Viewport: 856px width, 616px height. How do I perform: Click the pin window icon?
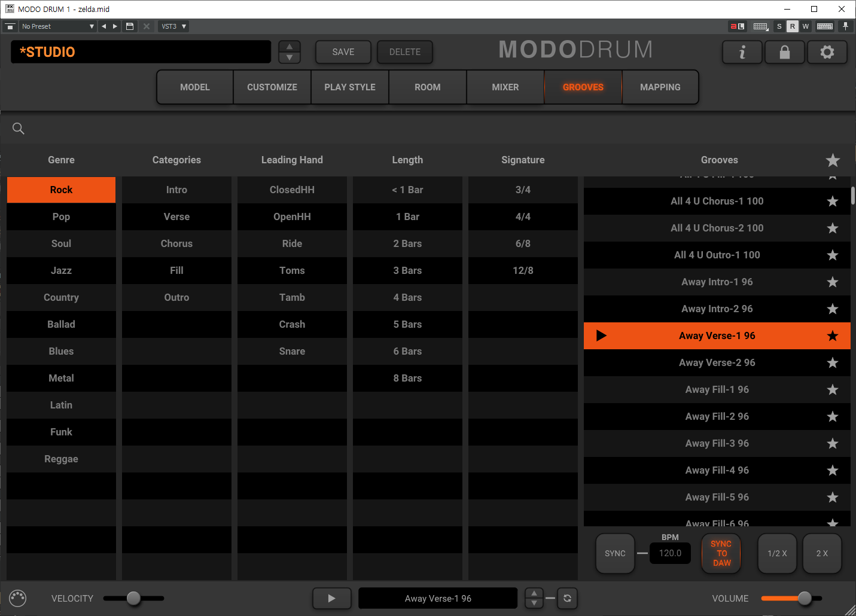coord(845,26)
